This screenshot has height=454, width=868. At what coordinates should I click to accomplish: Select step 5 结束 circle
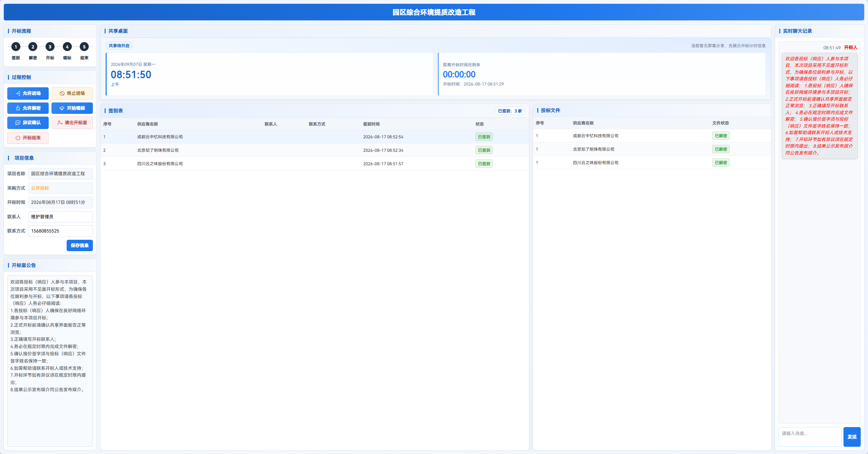coord(84,47)
